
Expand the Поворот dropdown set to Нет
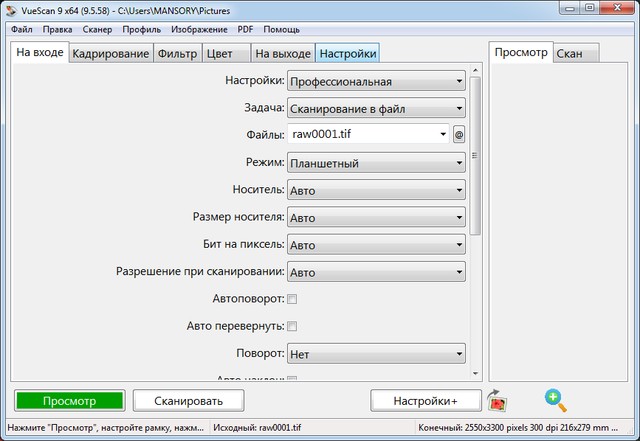376,354
